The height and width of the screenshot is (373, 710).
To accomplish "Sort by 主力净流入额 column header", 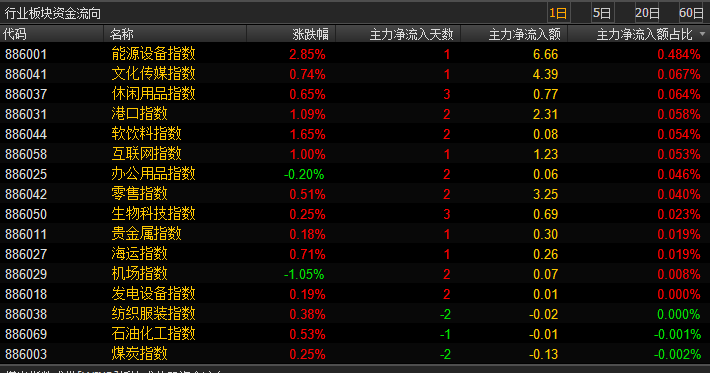I will 524,34.
